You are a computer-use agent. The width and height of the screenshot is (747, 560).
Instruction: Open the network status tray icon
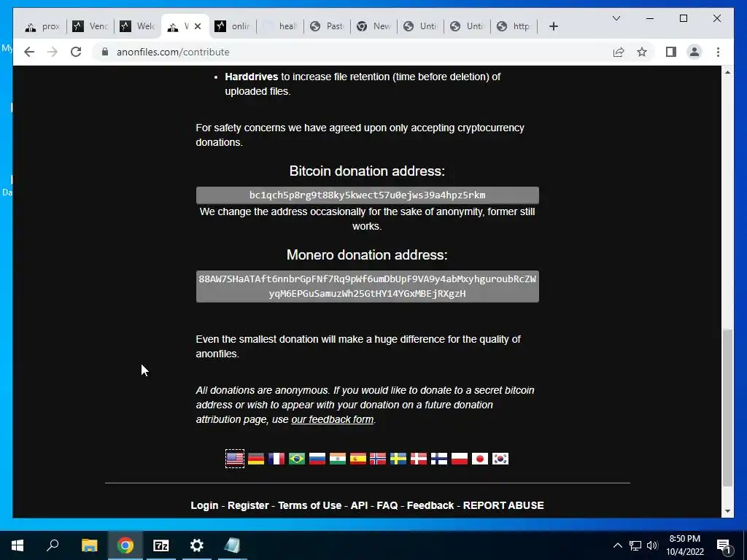635,545
